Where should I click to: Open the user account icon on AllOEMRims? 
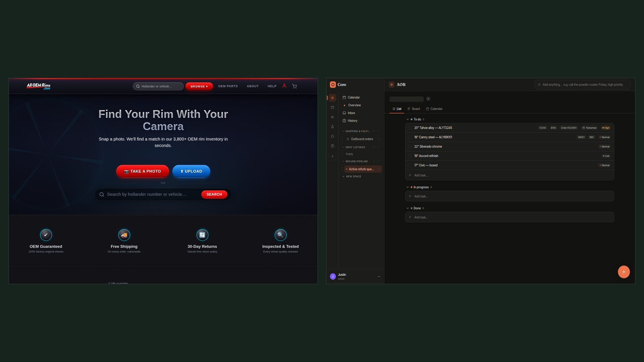[x=284, y=86]
